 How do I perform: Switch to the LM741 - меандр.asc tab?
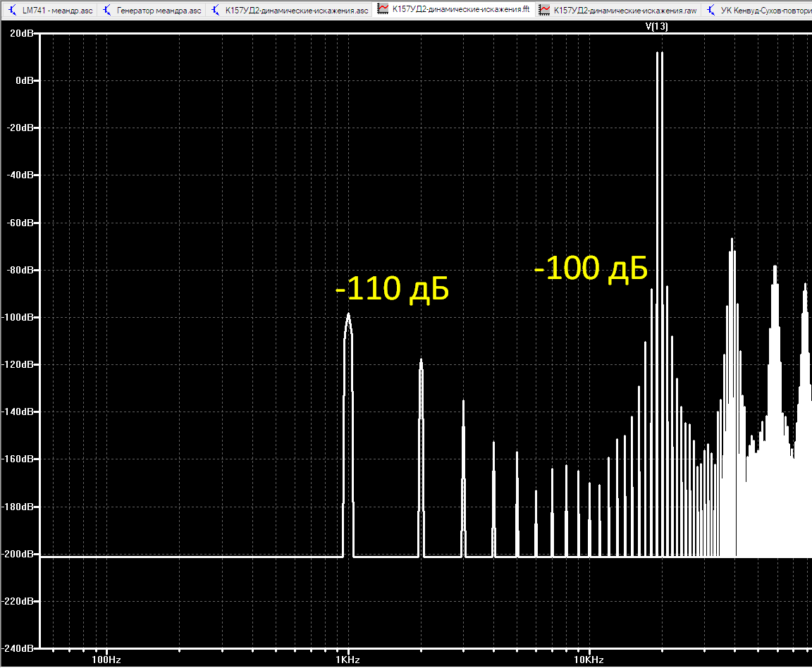pyautogui.click(x=50, y=10)
